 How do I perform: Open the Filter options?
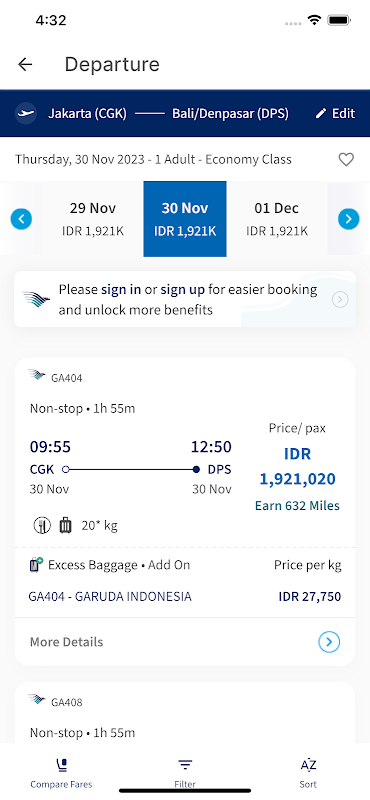pyautogui.click(x=185, y=772)
